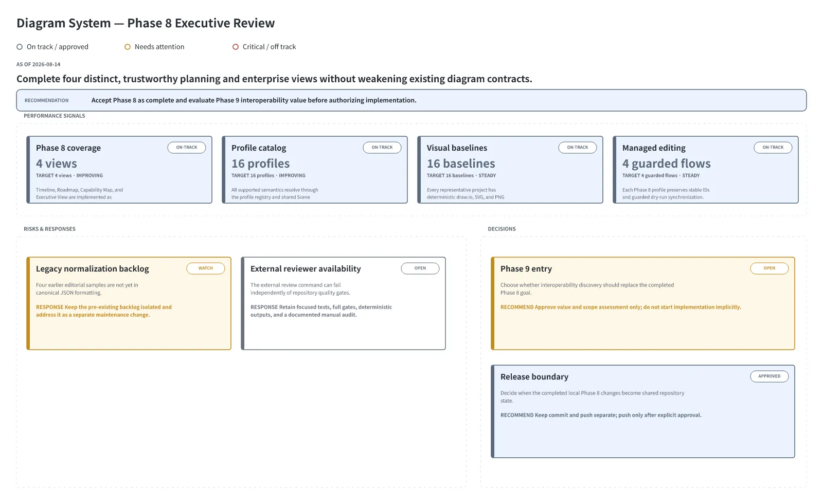Click 'RECOMMEND Approve value and scope assessment' text
The width and height of the screenshot is (823, 504).
(621, 307)
